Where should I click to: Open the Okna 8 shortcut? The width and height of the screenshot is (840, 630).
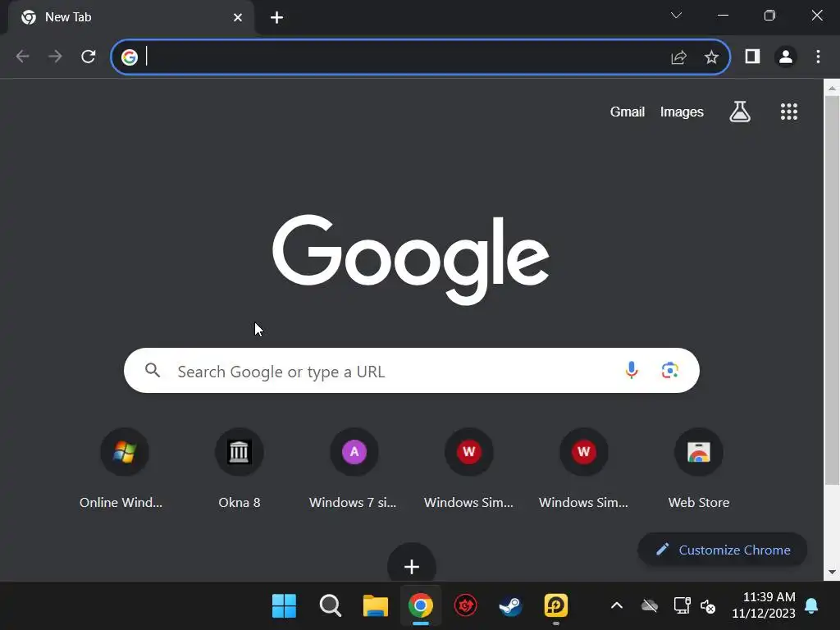(x=239, y=468)
